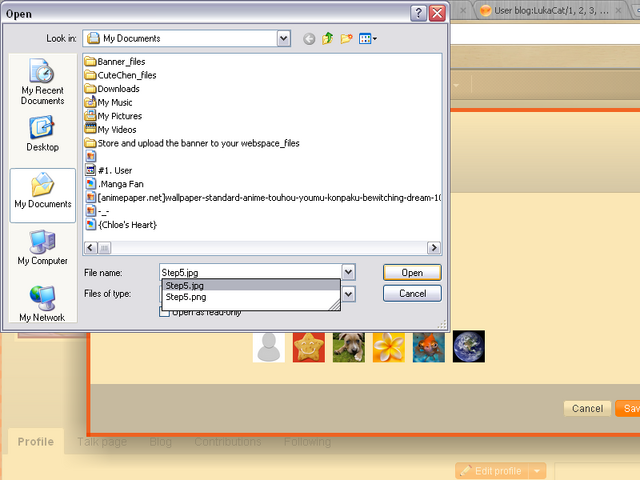Select the Downloads folder

click(112, 89)
